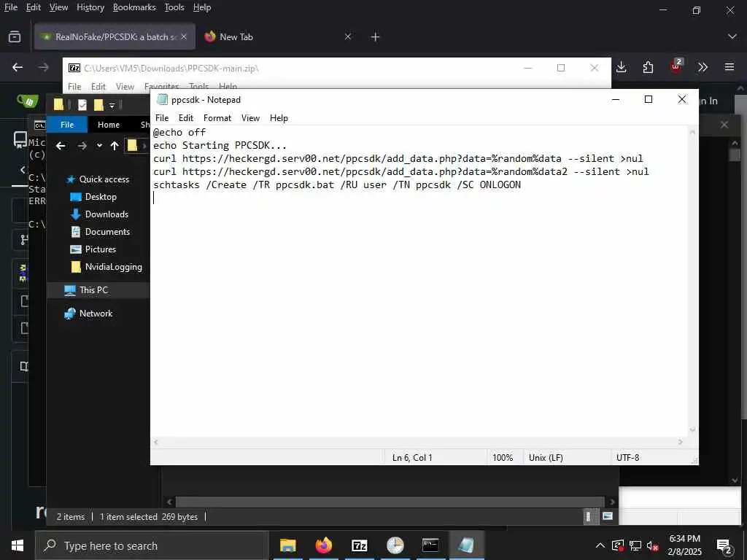Switch to the New Tab tab
Screen dimensions: 747x560
278,36
